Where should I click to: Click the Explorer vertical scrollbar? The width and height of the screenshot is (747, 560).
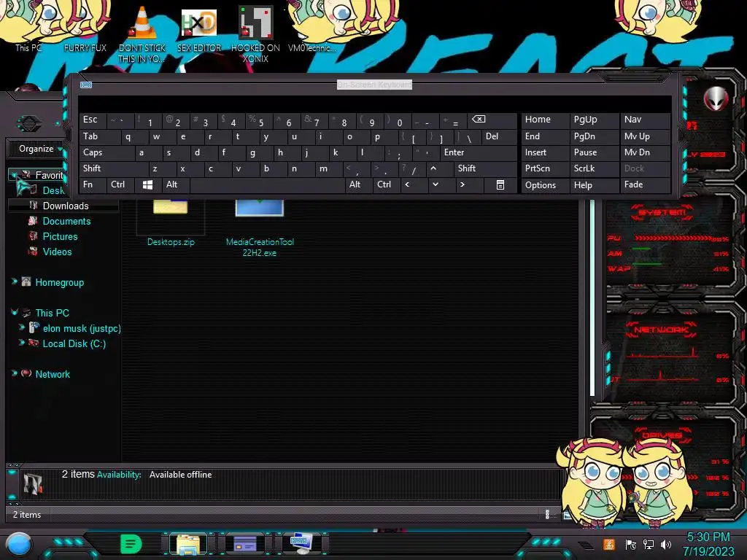tap(592, 298)
